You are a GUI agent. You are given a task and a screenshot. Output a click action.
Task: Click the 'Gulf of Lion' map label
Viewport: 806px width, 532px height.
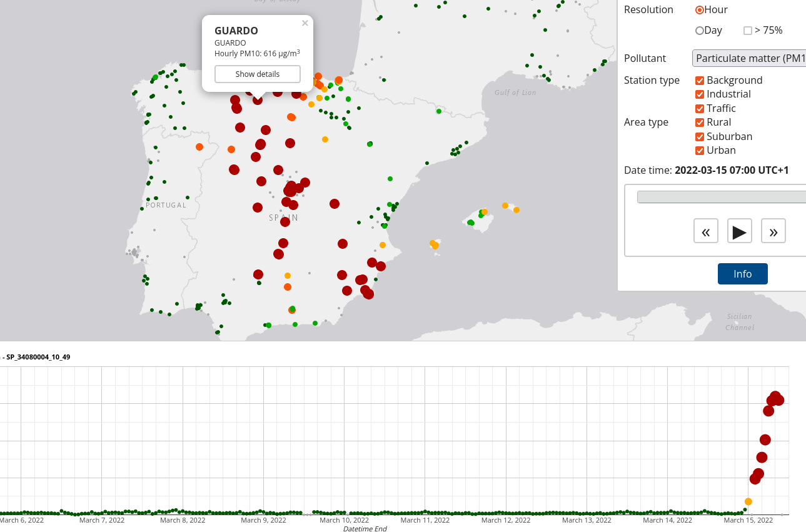pos(515,93)
